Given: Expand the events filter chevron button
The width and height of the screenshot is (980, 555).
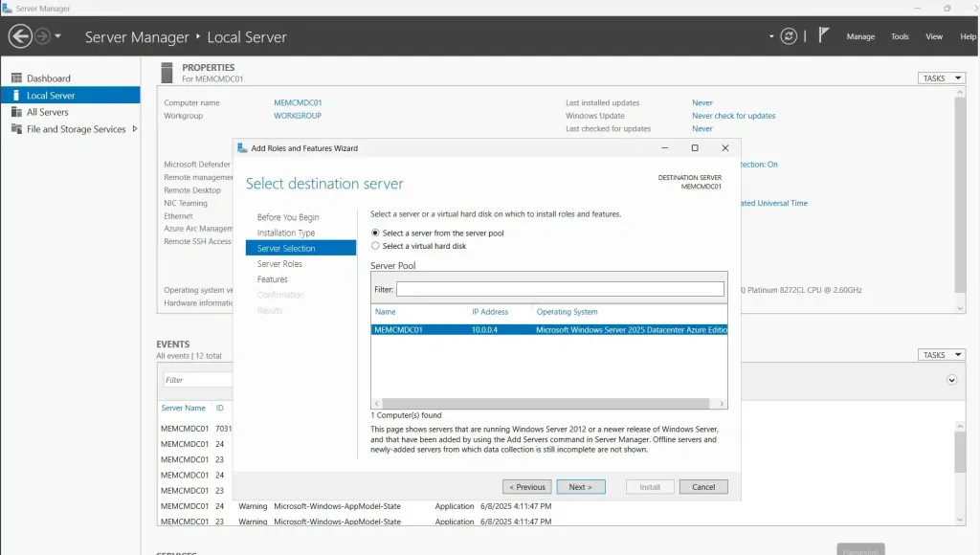Looking at the screenshot, I should tap(951, 380).
